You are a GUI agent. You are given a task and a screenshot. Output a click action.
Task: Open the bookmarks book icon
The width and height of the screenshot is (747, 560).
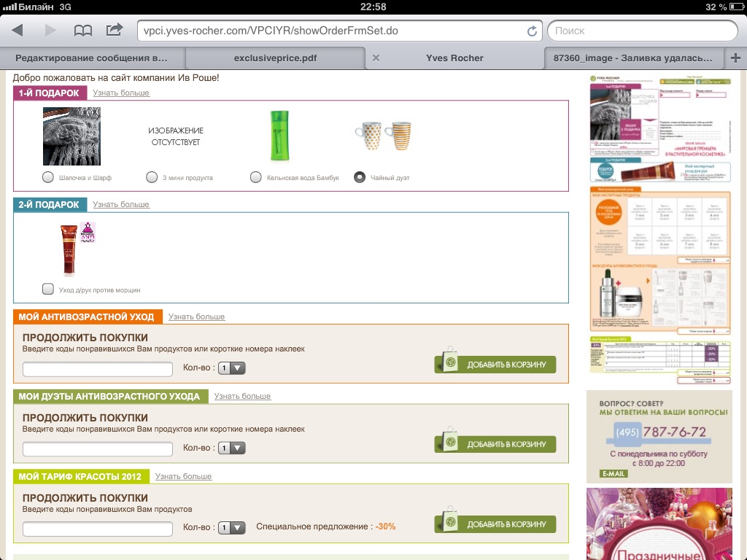(x=83, y=31)
